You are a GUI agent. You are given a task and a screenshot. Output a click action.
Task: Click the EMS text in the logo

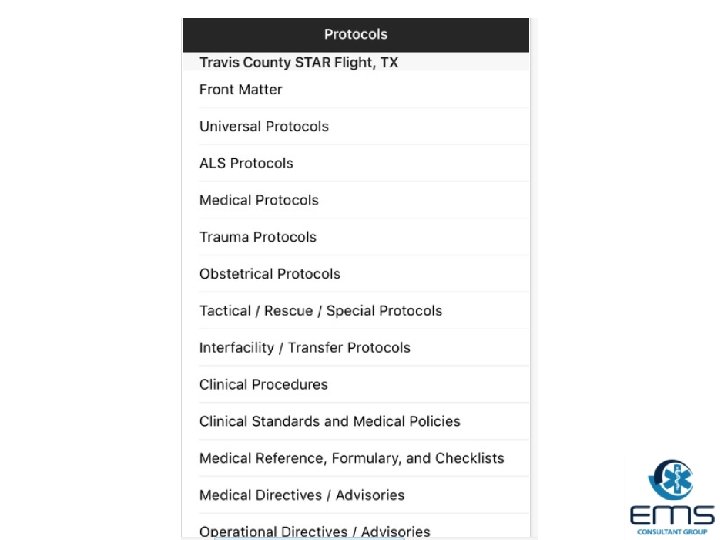pyautogui.click(x=671, y=515)
